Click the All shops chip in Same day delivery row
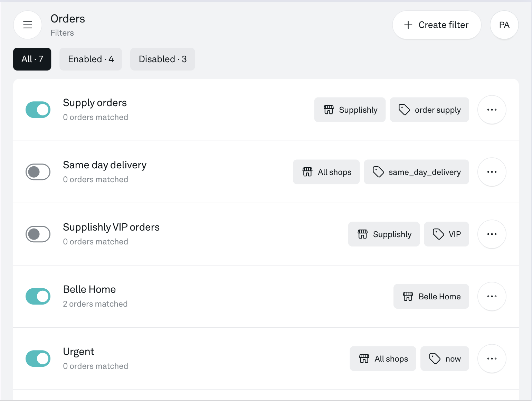Image resolution: width=532 pixels, height=401 pixels. point(326,172)
